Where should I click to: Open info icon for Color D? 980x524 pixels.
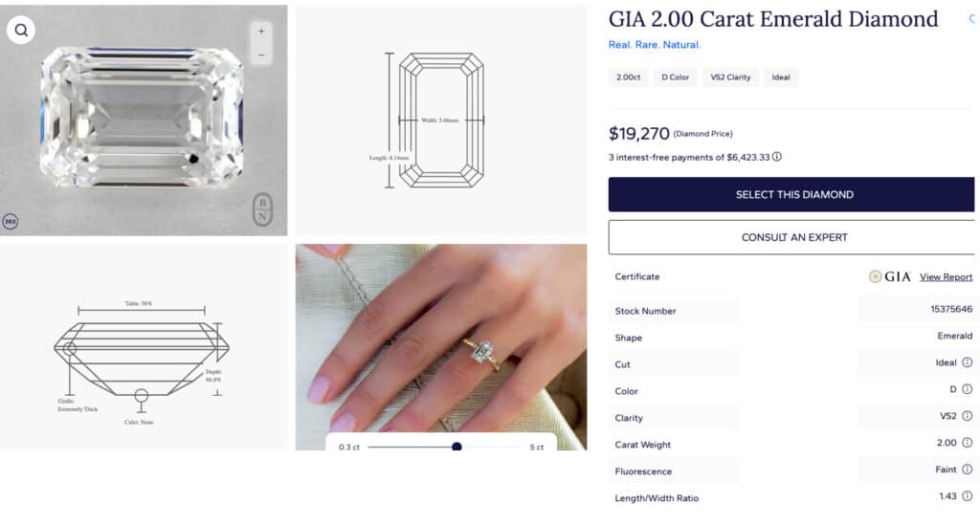coord(967,390)
